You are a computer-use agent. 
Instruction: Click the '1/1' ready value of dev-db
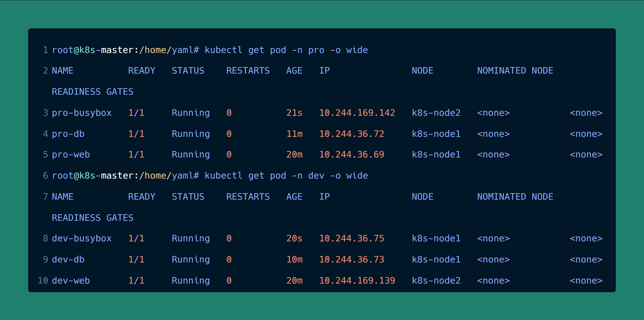pos(136,259)
